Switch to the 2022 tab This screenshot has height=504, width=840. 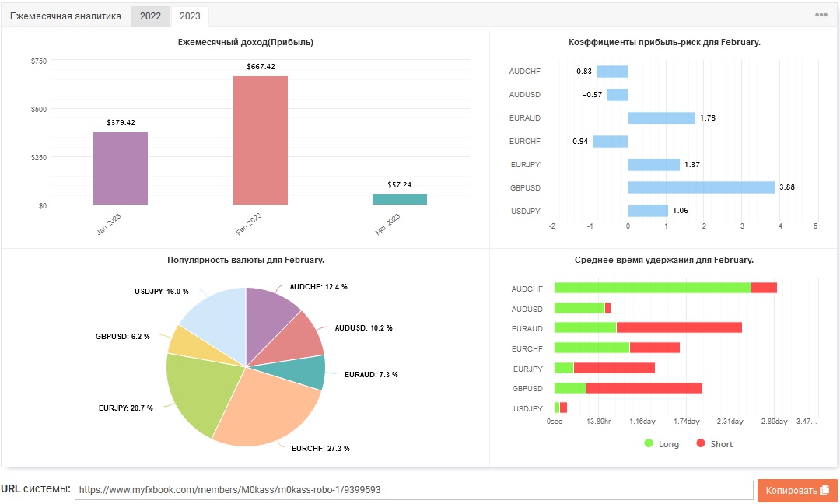(150, 16)
